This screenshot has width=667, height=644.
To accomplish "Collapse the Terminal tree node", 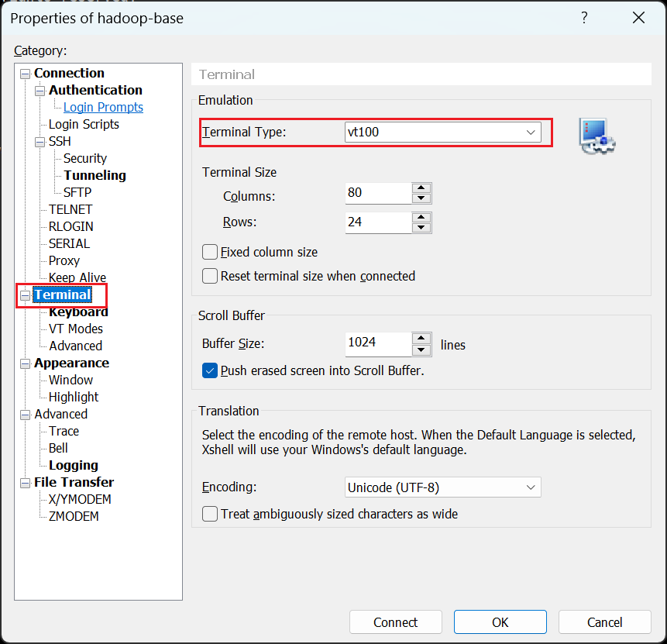I will click(x=26, y=295).
